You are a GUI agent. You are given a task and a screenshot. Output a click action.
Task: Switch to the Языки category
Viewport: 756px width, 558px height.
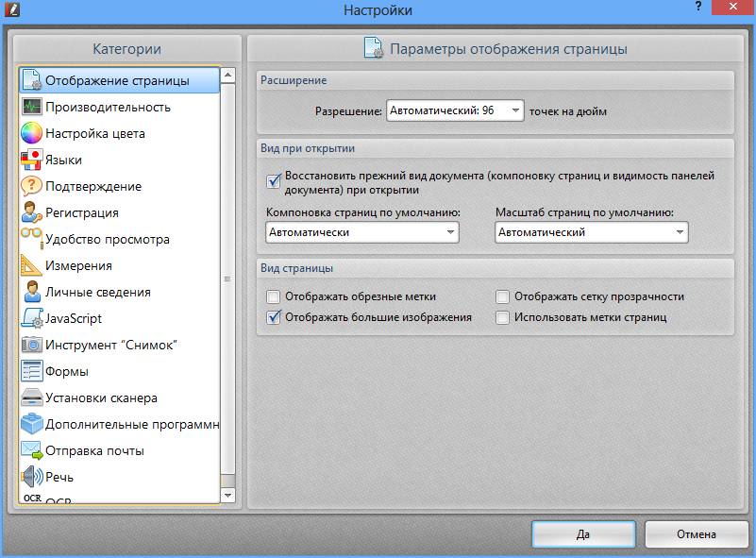pos(120,160)
